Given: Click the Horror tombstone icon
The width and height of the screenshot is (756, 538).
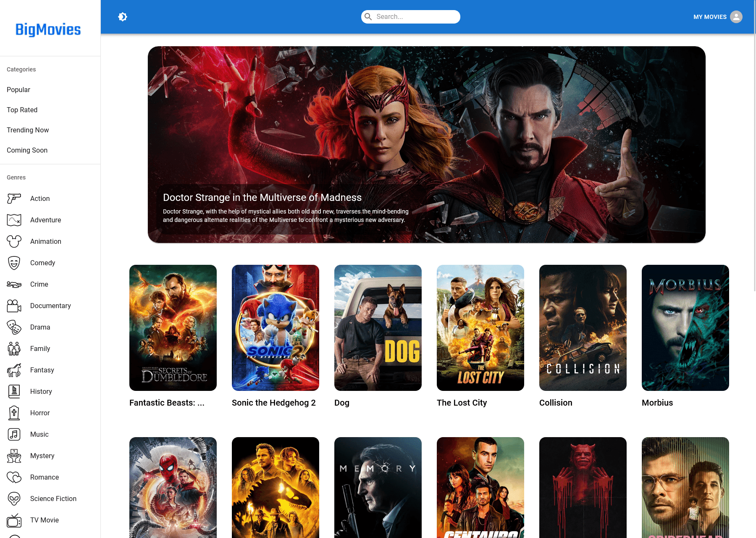Looking at the screenshot, I should click(x=14, y=413).
